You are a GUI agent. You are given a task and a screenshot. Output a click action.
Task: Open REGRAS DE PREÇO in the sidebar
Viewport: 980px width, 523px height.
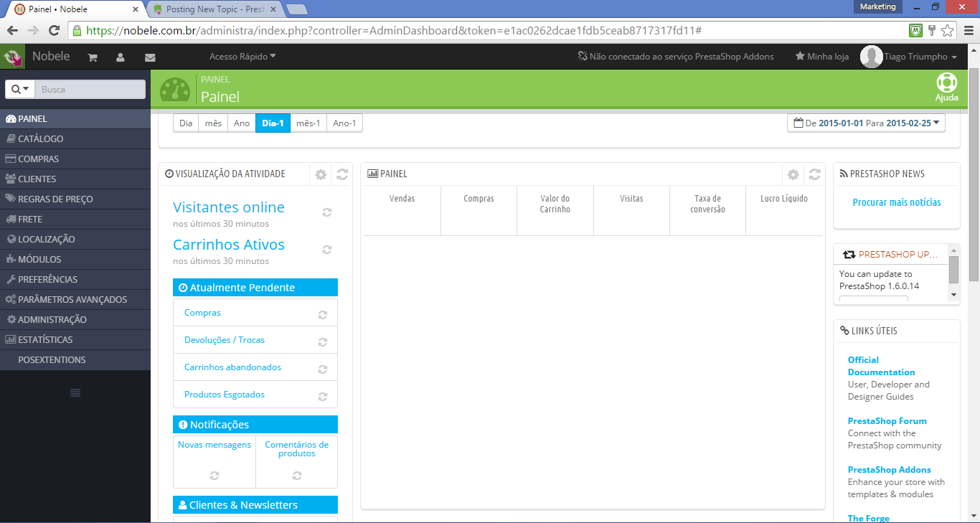point(75,199)
